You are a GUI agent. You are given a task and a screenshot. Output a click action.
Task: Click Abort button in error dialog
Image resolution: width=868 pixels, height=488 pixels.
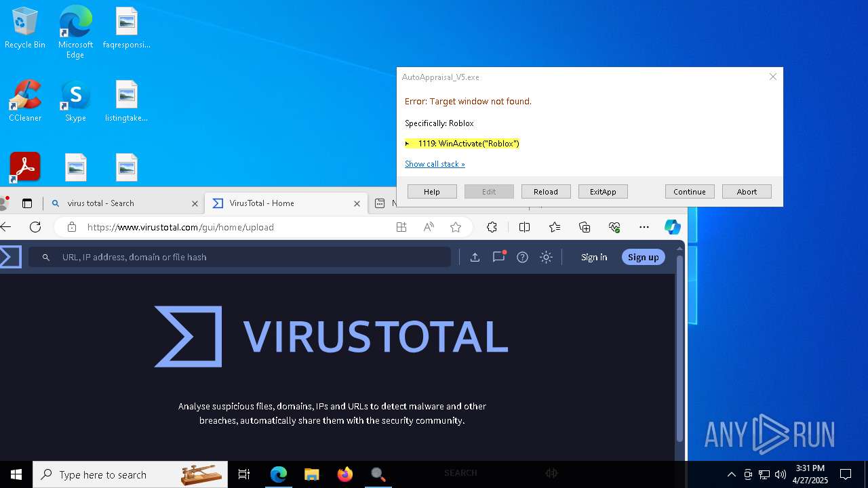(747, 192)
